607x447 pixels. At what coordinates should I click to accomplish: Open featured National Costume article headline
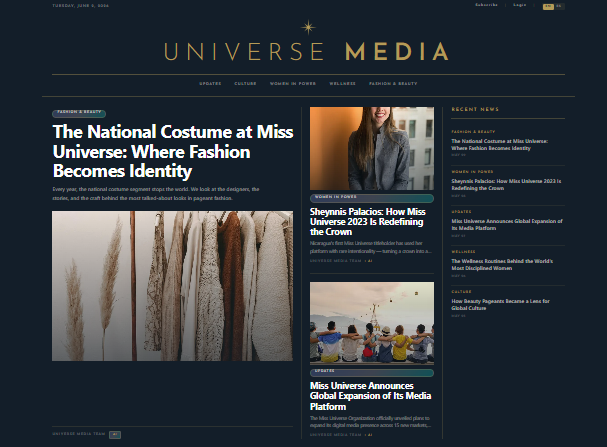(x=173, y=151)
